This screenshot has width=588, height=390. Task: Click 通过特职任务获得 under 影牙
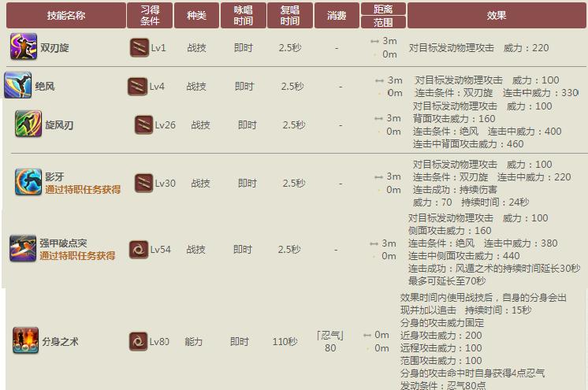point(83,189)
